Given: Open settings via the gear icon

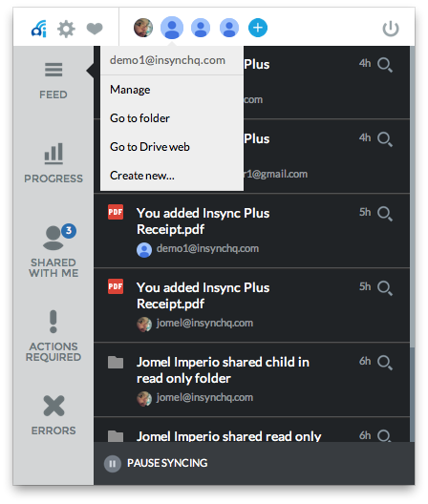Looking at the screenshot, I should 66,29.
